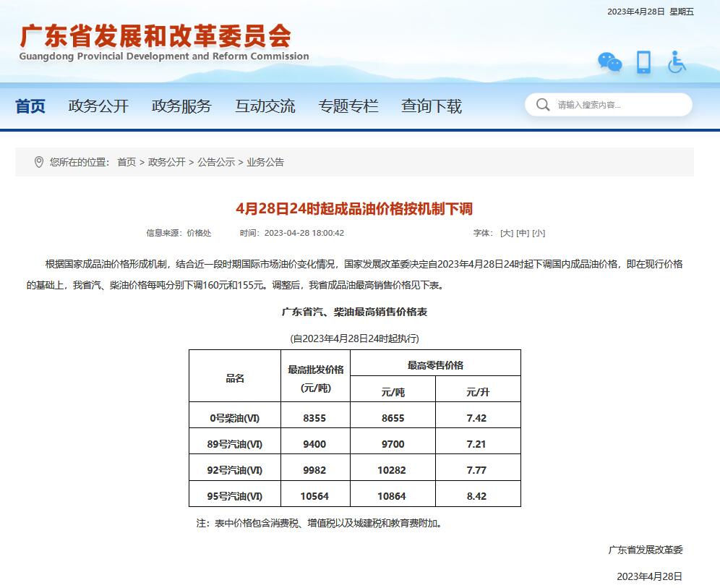720x588 pixels.
Task: Click wholesale price value 9982
Action: coord(314,470)
